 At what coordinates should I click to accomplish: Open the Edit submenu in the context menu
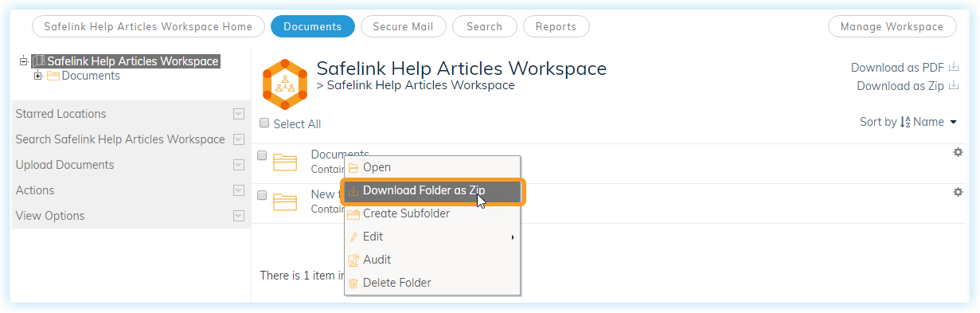(432, 237)
